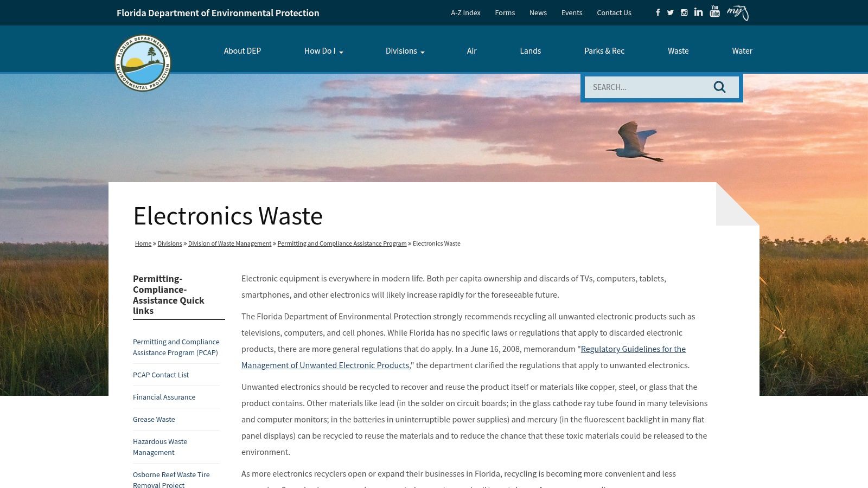
Task: Click the Florida DEP circular seal logo
Action: pyautogui.click(x=143, y=62)
